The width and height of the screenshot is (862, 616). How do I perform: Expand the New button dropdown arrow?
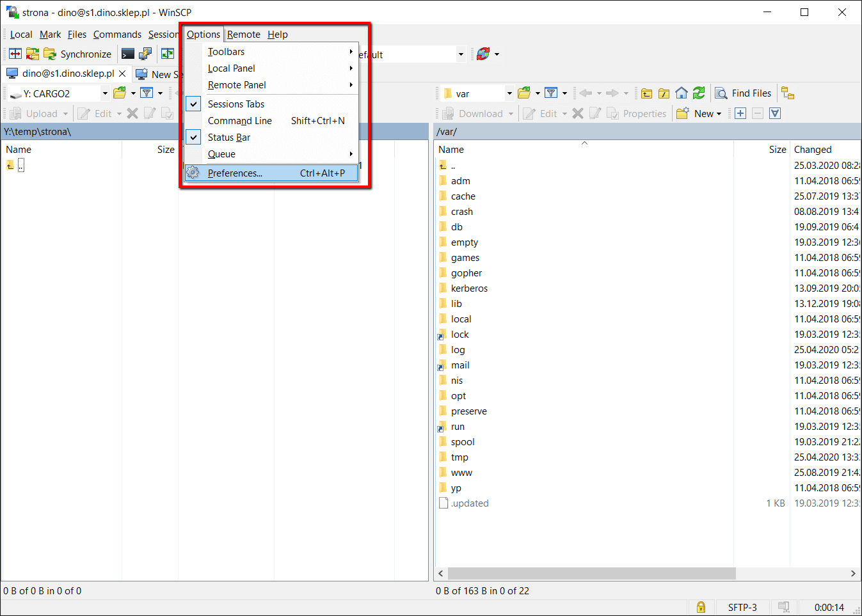click(719, 113)
